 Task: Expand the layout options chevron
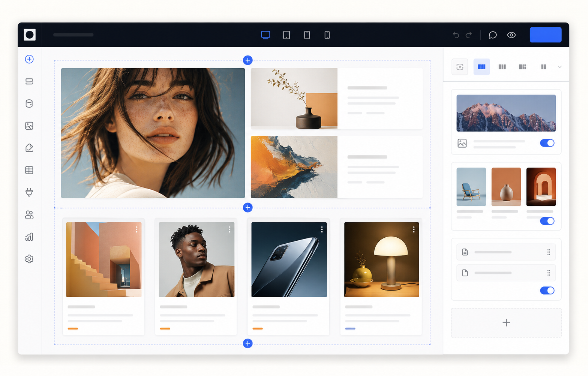click(559, 67)
